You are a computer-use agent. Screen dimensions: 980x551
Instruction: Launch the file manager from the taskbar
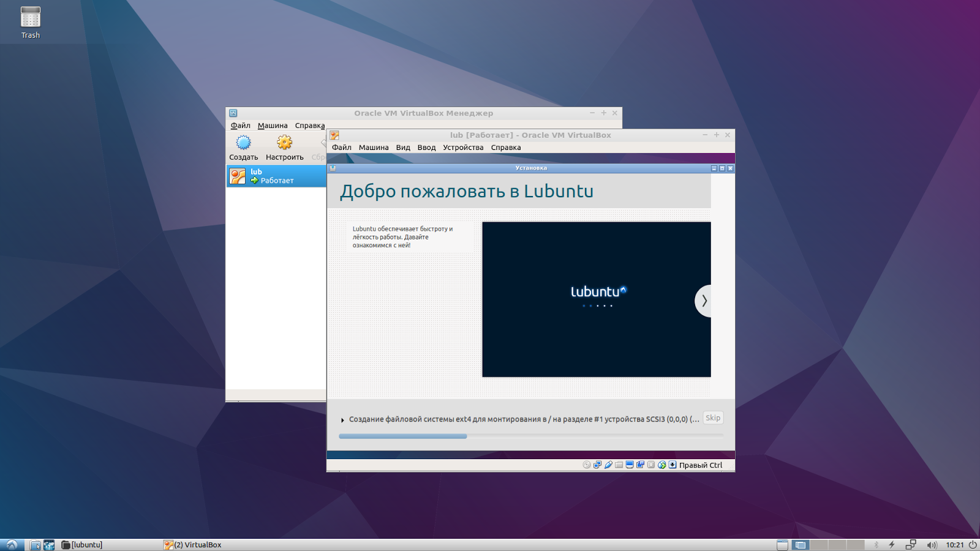[x=36, y=545]
